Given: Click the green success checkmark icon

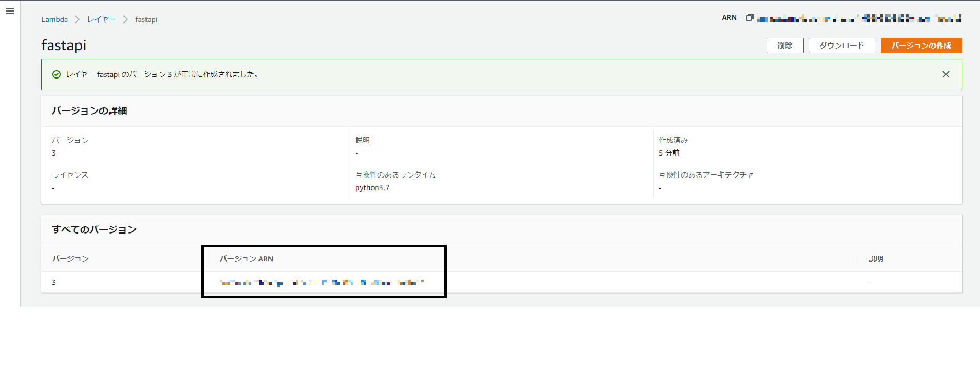Looking at the screenshot, I should coord(57,74).
